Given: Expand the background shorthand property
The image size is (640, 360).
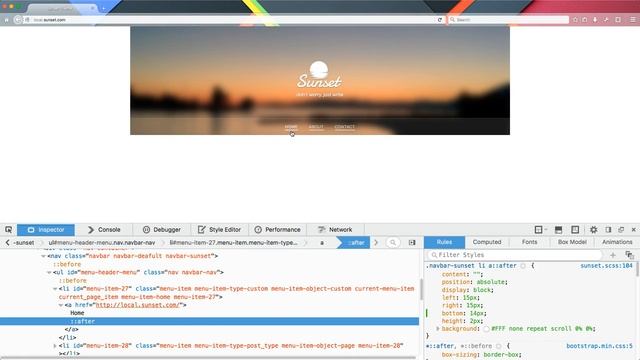Looking at the screenshot, I should click(438, 329).
